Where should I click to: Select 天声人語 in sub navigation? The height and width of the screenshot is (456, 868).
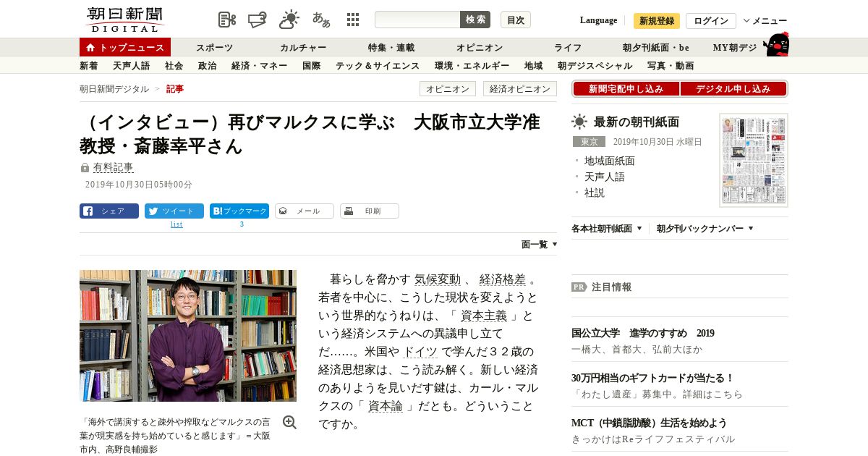[132, 66]
